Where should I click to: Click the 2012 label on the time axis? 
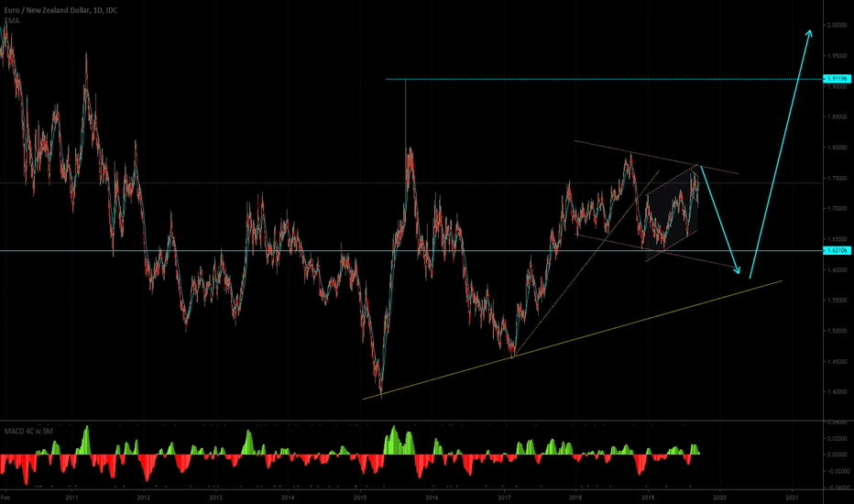coord(143,497)
